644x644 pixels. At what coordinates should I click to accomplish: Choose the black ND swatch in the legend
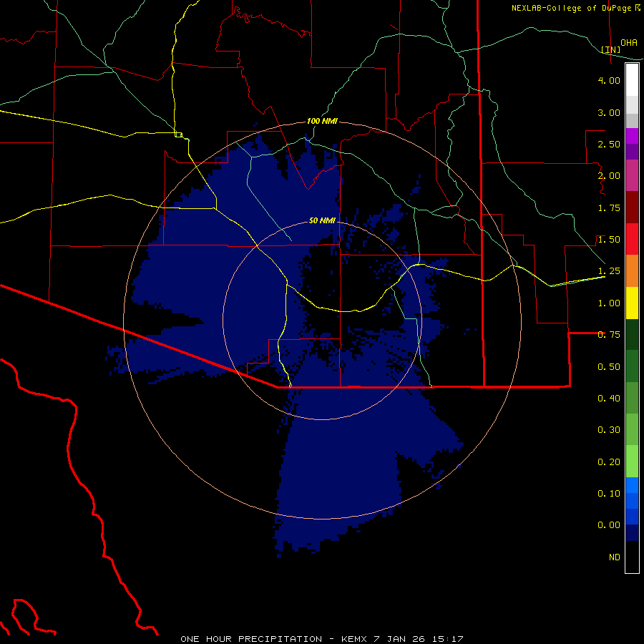pos(632,557)
